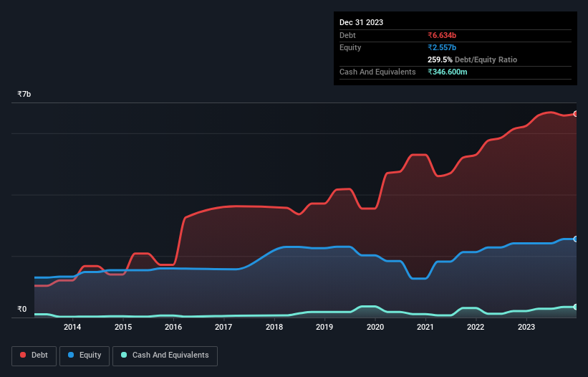Select the blue Equity endpoint marker on chart

pyautogui.click(x=576, y=239)
